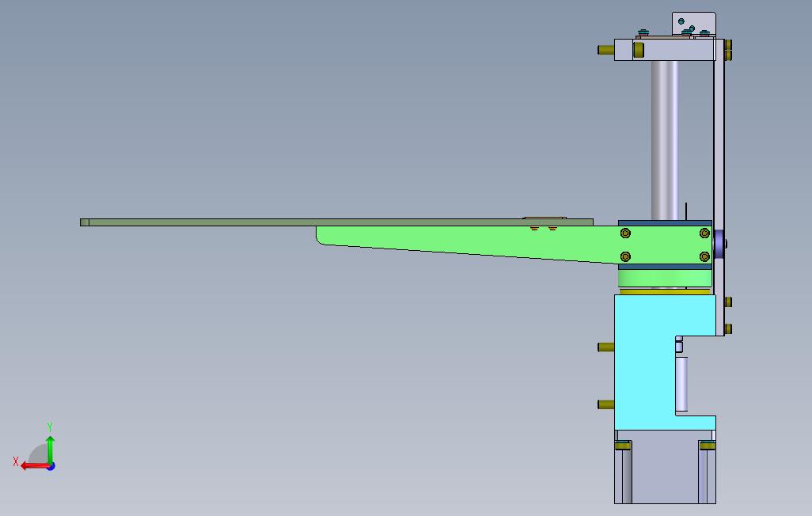The image size is (812, 516).
Task: Select lower yellow pin on cyan bracket
Action: [606, 404]
